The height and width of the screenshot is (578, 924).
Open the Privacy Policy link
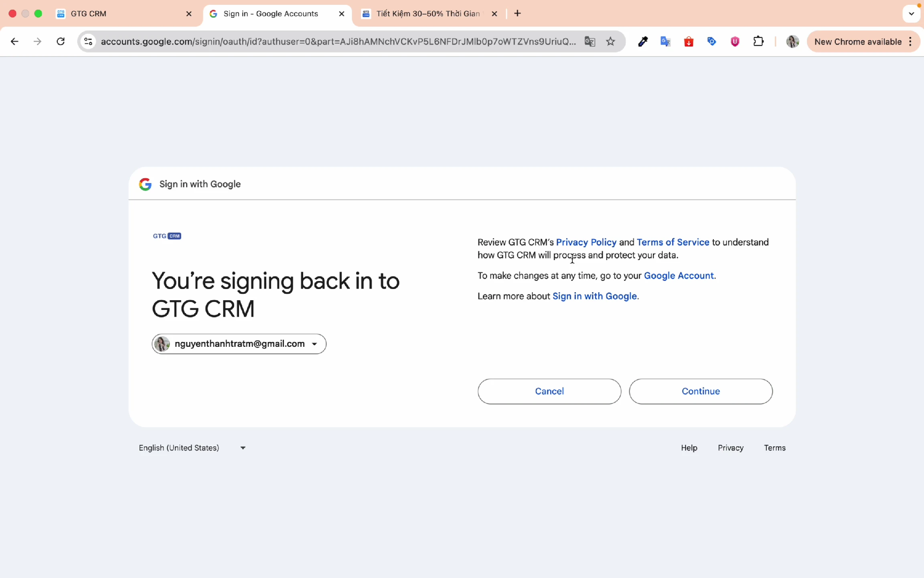(586, 242)
